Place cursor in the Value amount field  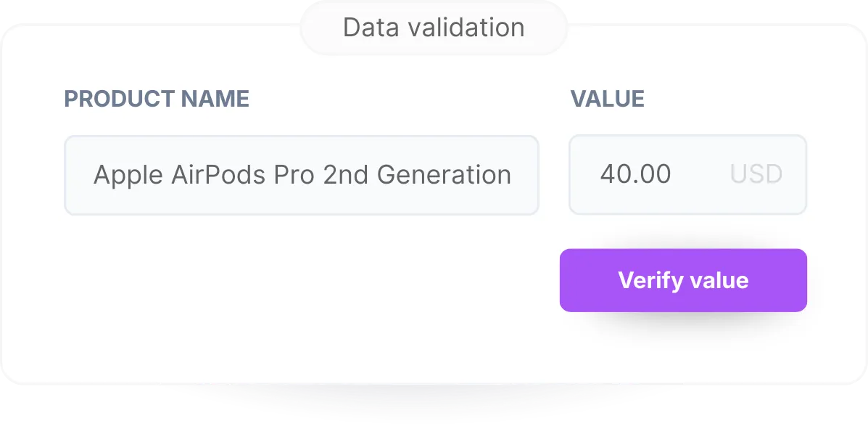click(x=637, y=174)
